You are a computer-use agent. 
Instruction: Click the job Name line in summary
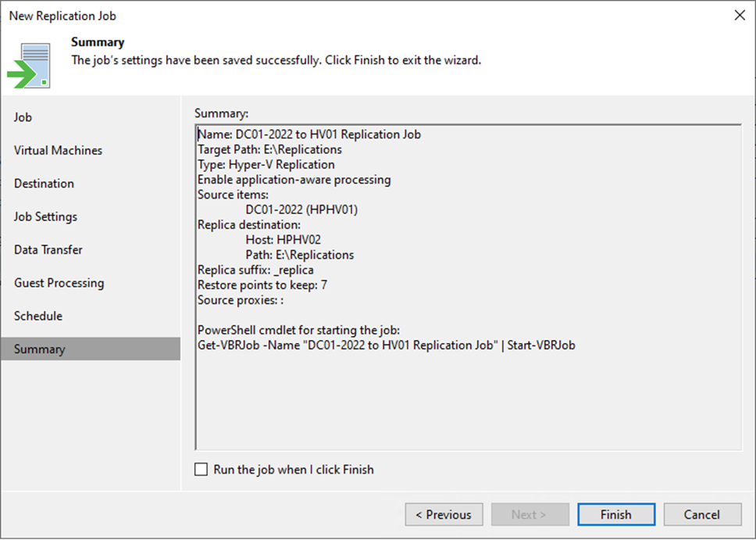pos(309,134)
